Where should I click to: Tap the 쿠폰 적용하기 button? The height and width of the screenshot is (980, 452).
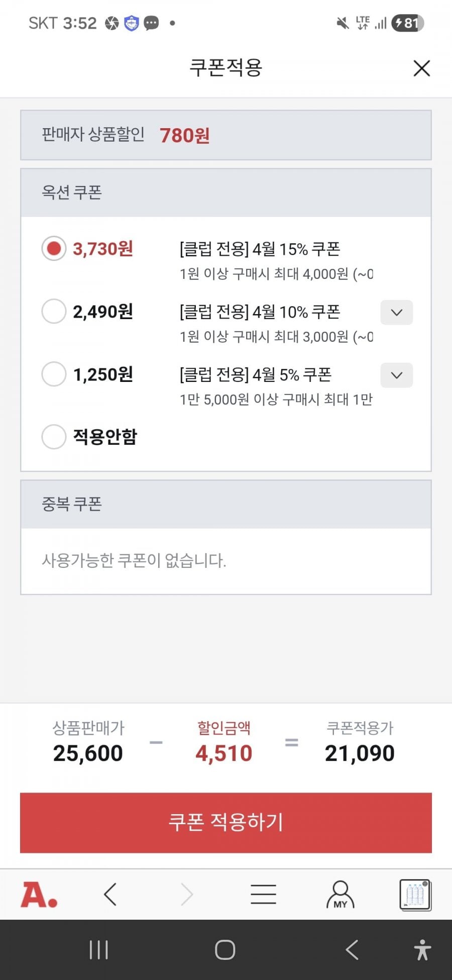point(226,823)
